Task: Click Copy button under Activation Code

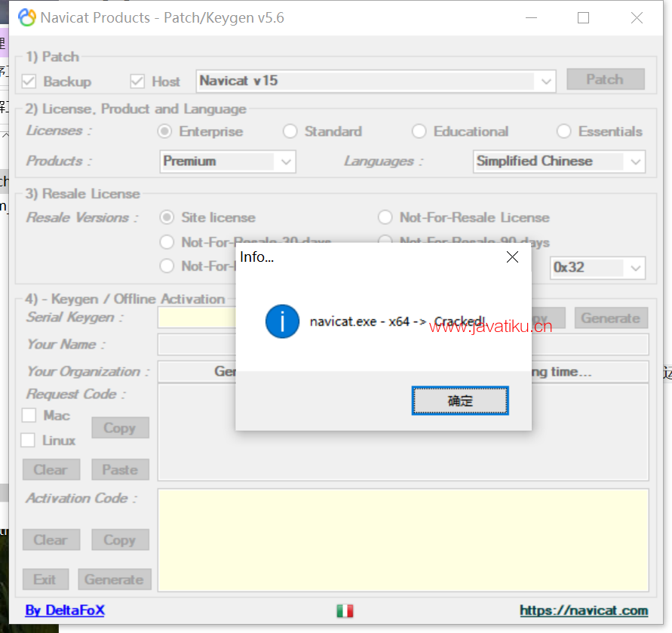Action: [x=120, y=539]
